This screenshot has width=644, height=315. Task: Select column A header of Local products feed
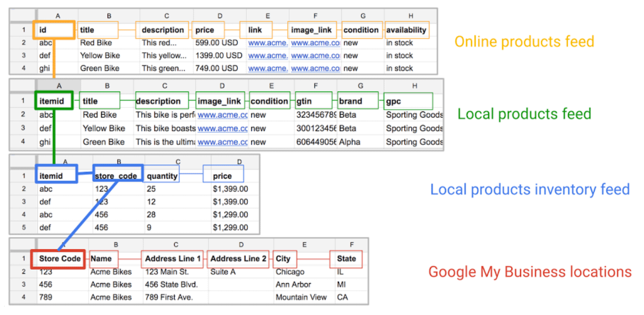pos(59,87)
